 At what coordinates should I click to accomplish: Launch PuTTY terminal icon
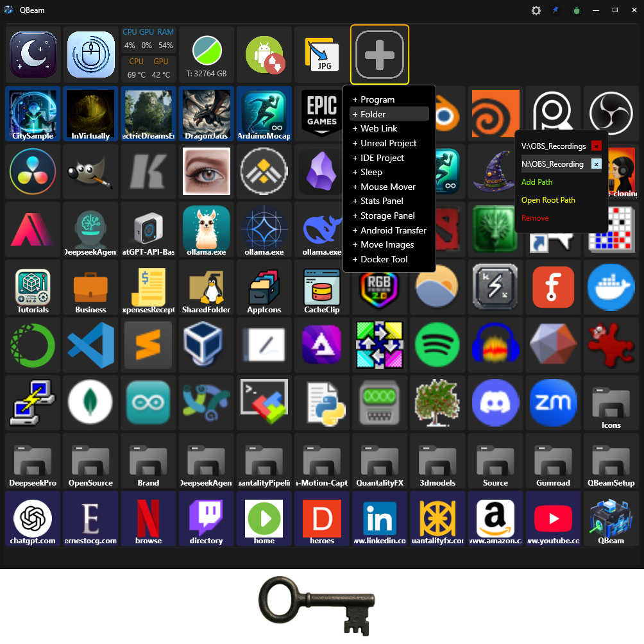(33, 403)
